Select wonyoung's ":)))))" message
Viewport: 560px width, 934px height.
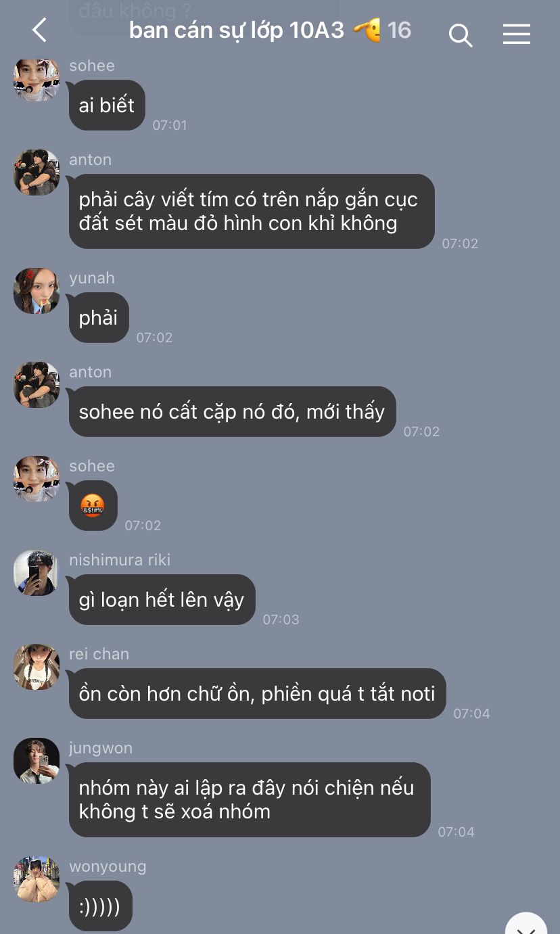click(100, 906)
